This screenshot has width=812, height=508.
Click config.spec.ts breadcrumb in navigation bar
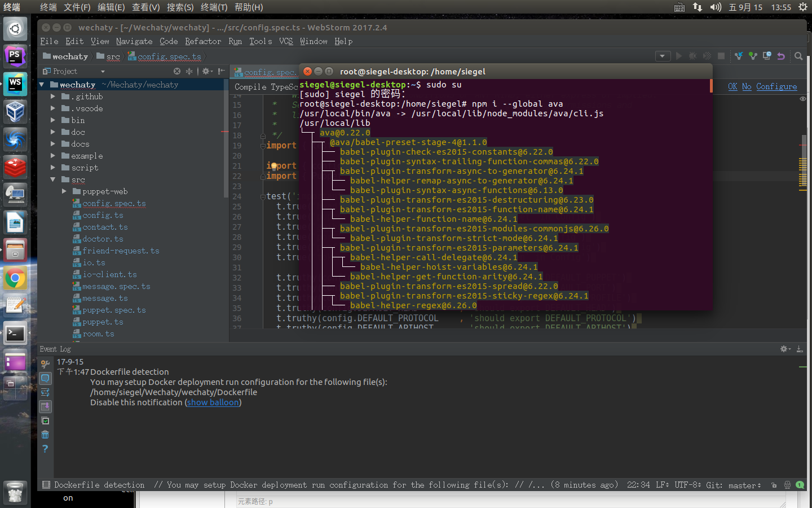click(x=164, y=56)
